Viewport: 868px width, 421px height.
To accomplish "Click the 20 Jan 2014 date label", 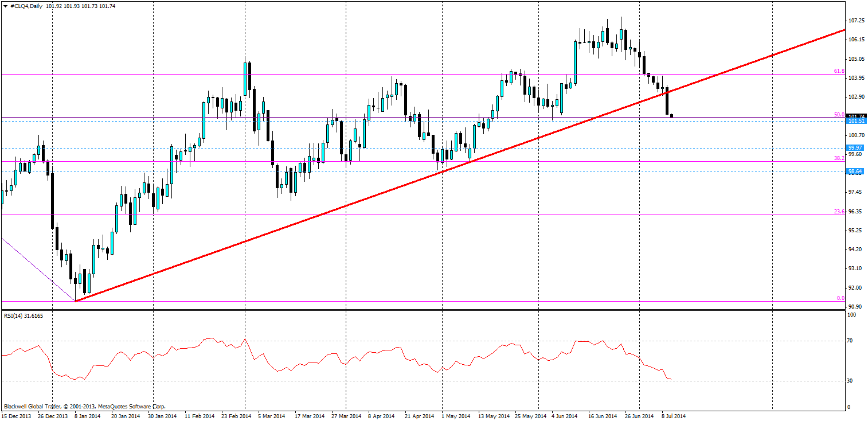I will [124, 416].
